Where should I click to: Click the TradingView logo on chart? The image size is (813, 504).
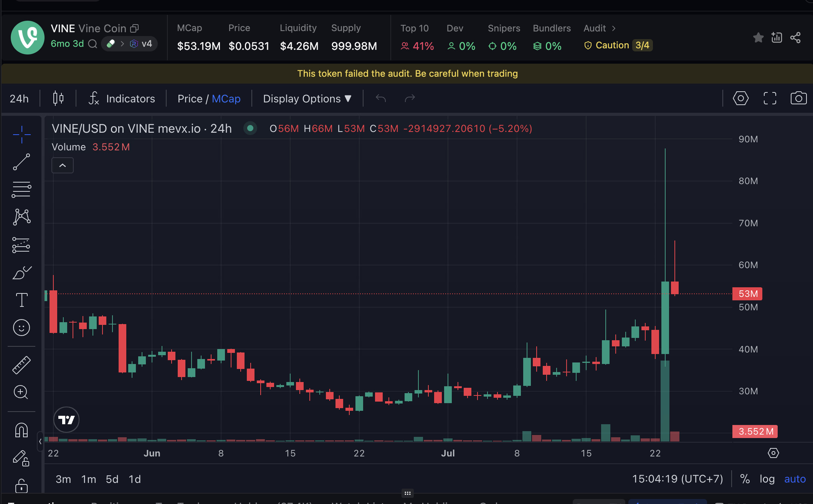(66, 420)
